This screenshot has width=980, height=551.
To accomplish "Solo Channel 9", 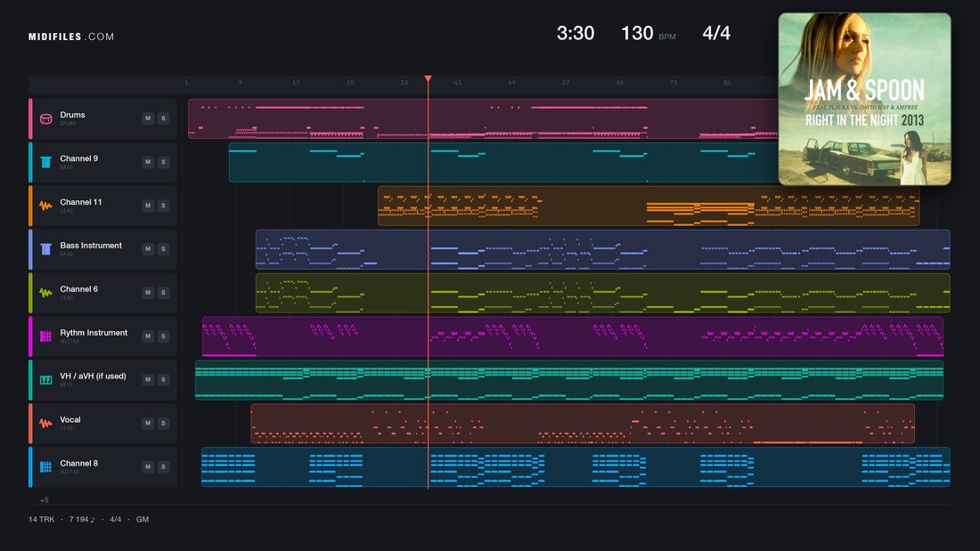I will point(163,162).
